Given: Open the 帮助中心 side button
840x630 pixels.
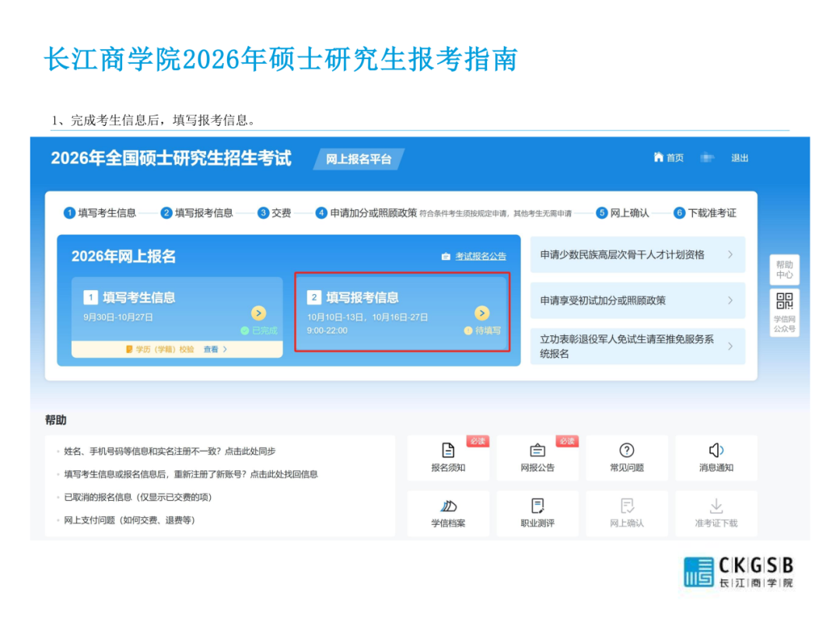Looking at the screenshot, I should (784, 269).
